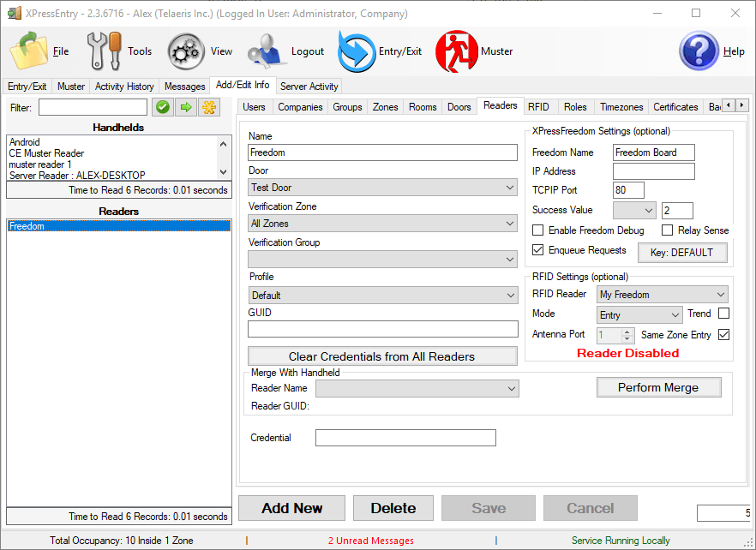Uncheck Same Zone Entry
Screen dimensions: 756x550
(724, 334)
